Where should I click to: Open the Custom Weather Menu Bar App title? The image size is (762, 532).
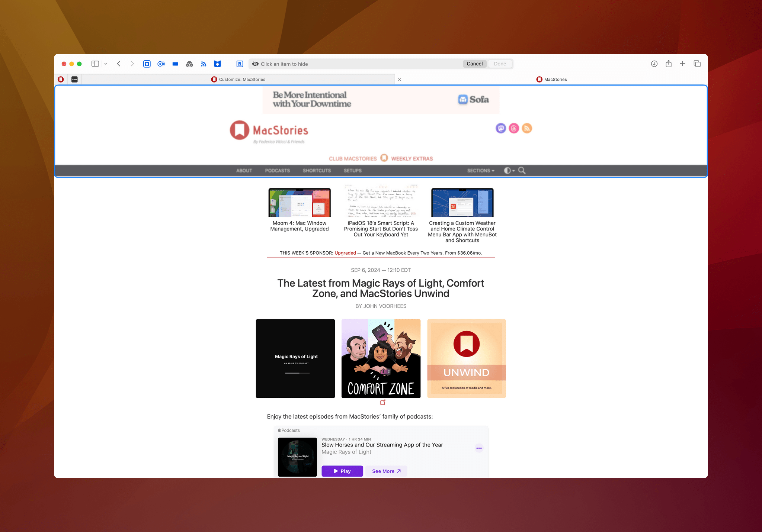tap(462, 232)
